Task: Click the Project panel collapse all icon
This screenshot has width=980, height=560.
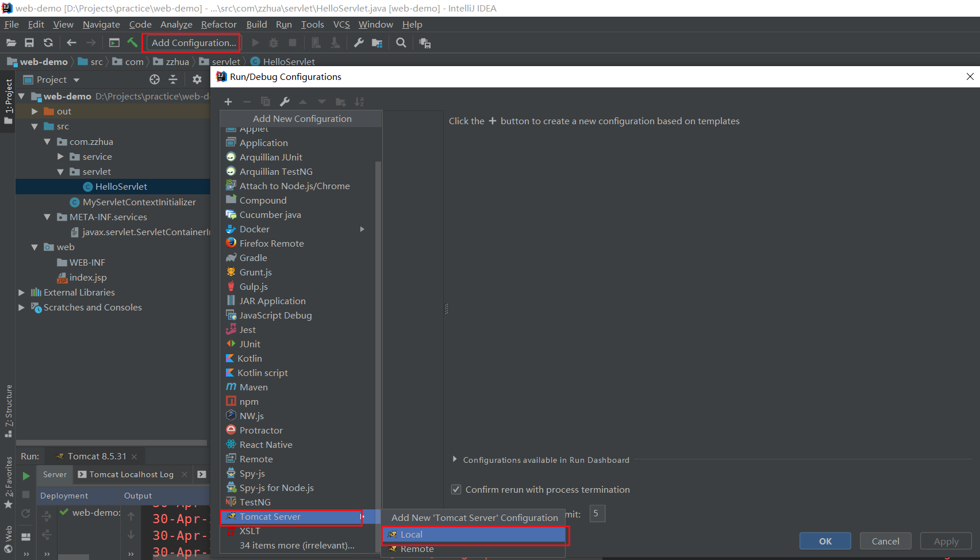Action: [173, 79]
